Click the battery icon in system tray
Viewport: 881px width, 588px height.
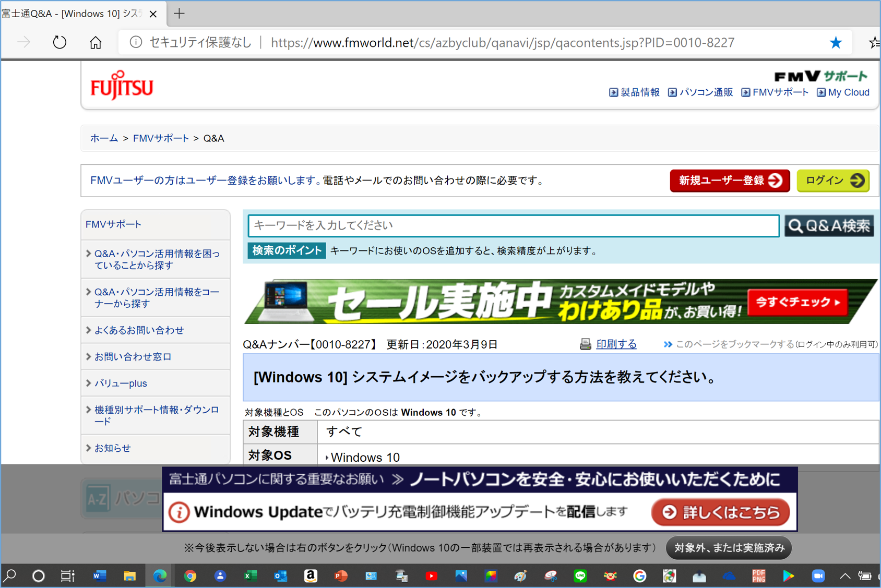(865, 576)
